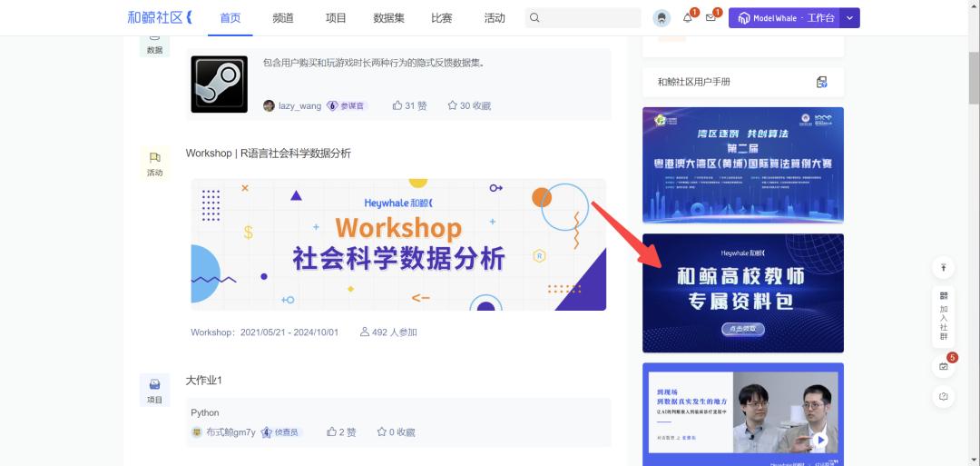
Task: Click the page vertical scrollbar thumb
Action: coord(975,77)
